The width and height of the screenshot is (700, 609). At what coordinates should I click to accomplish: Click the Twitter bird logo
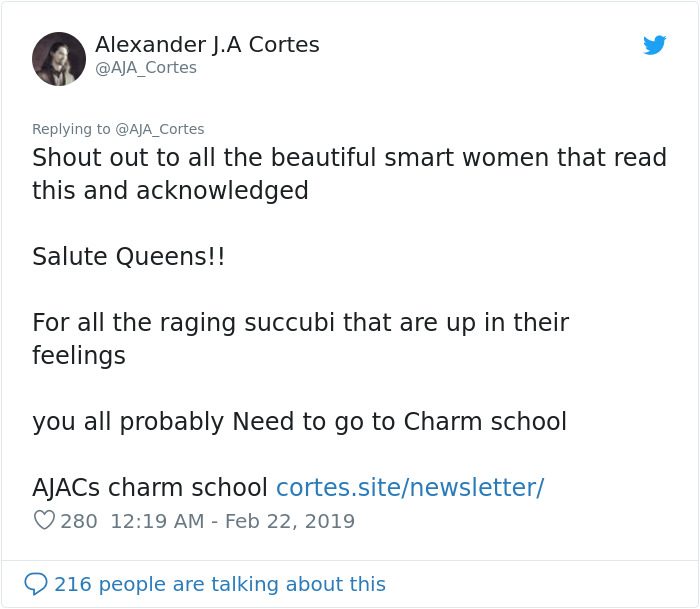coord(654,45)
